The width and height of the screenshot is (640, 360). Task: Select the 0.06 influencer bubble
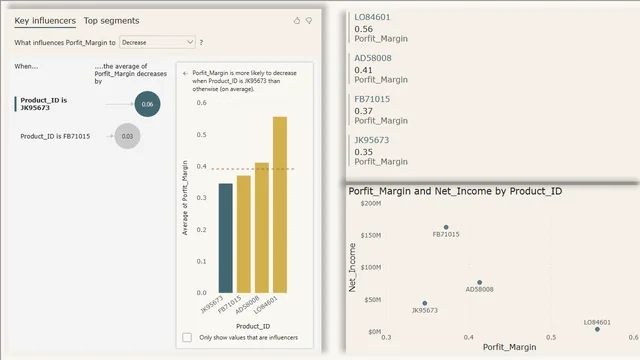coord(147,104)
